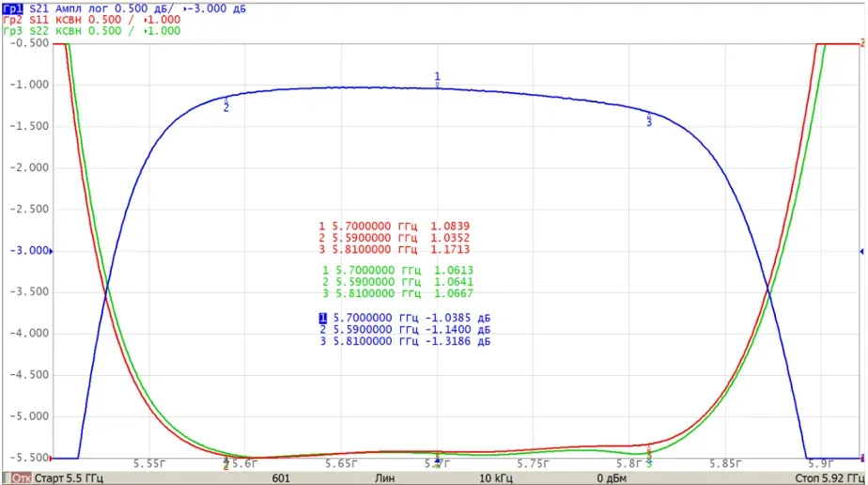
Task: Click green marker row with value 1.0613
Action: pos(397,271)
